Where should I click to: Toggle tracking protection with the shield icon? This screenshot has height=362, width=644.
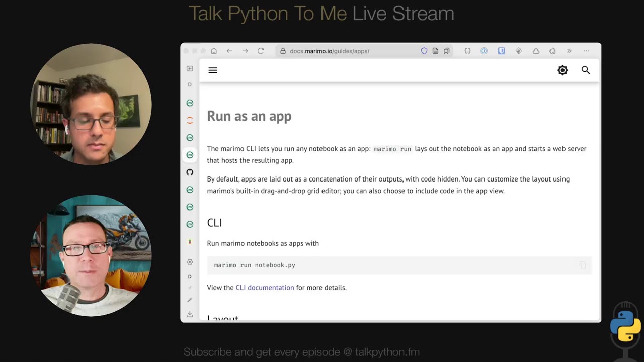pos(424,51)
